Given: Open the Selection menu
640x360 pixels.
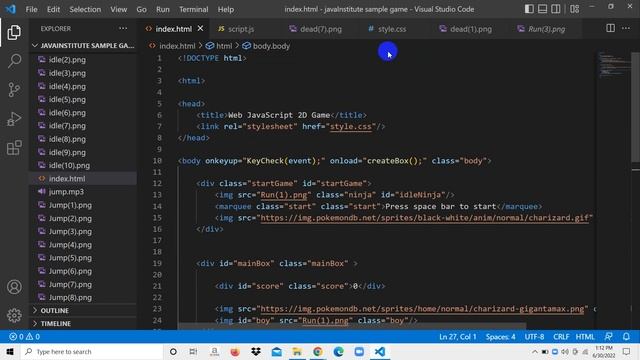Looking at the screenshot, I should pos(85,9).
